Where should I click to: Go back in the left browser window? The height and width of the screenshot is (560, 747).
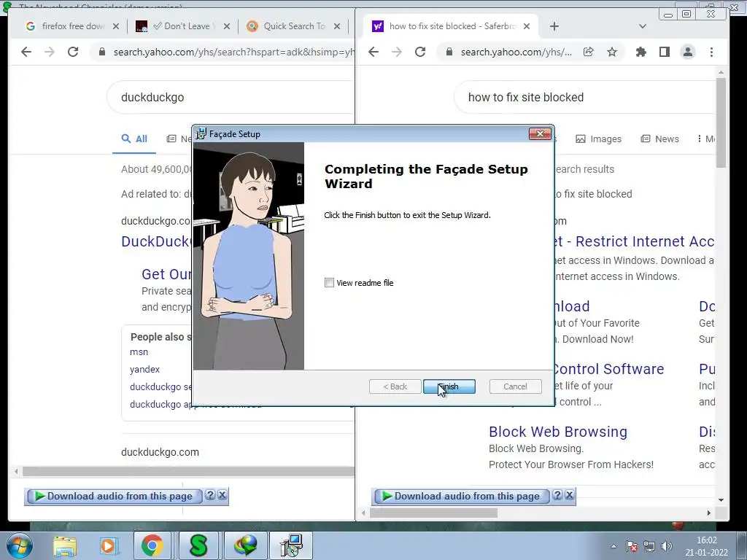(x=26, y=52)
